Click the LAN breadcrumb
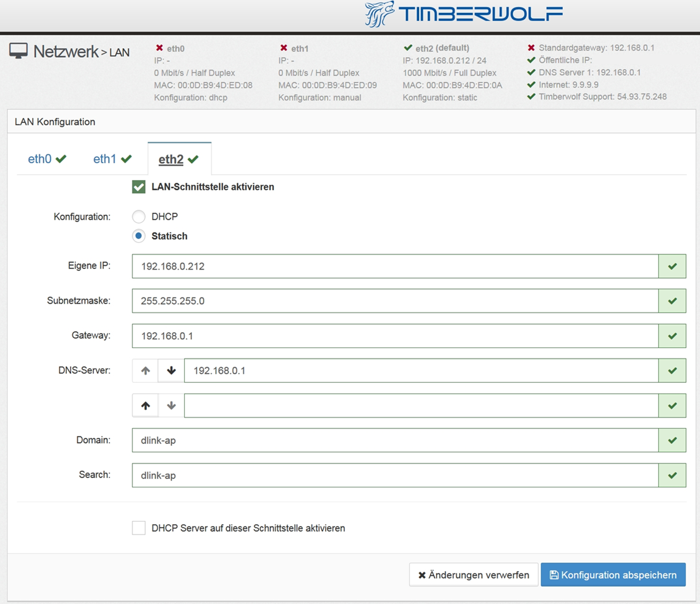This screenshot has height=604, width=700. 120,52
